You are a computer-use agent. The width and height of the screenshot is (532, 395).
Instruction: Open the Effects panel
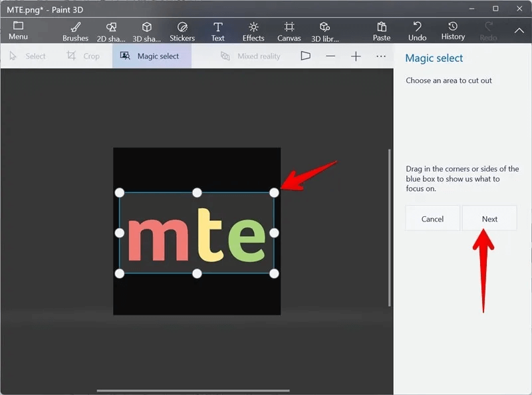tap(253, 31)
